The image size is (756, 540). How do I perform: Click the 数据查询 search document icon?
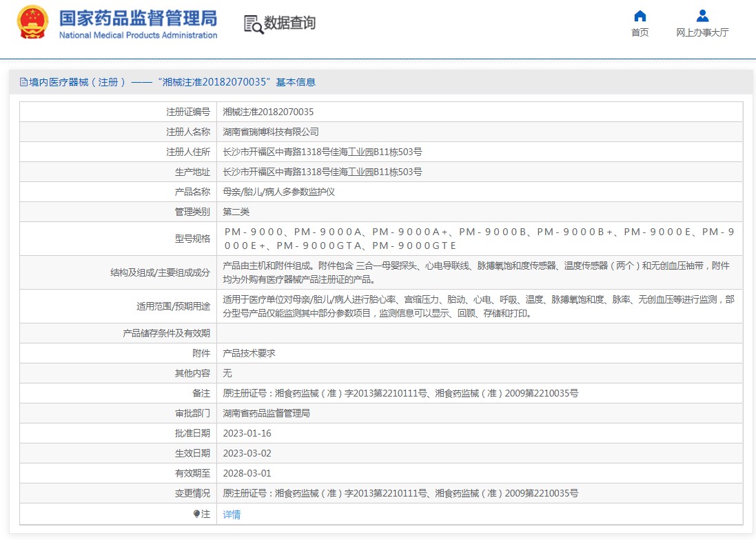tap(254, 25)
